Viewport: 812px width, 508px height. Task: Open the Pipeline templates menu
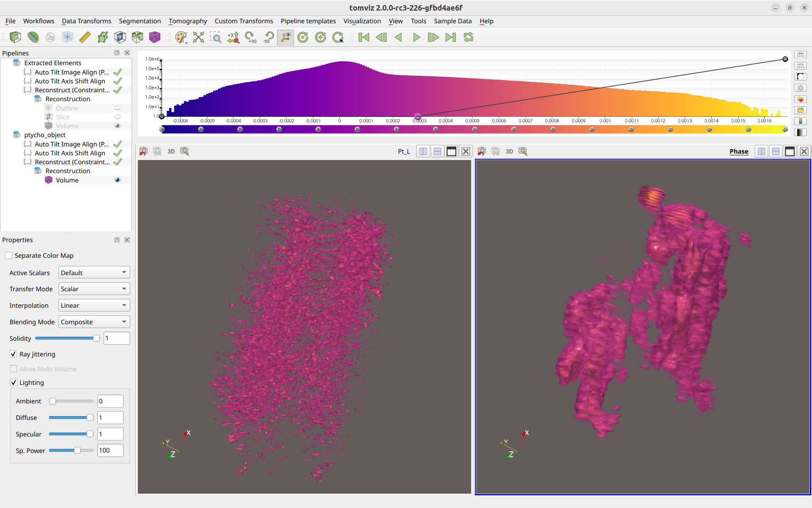308,21
